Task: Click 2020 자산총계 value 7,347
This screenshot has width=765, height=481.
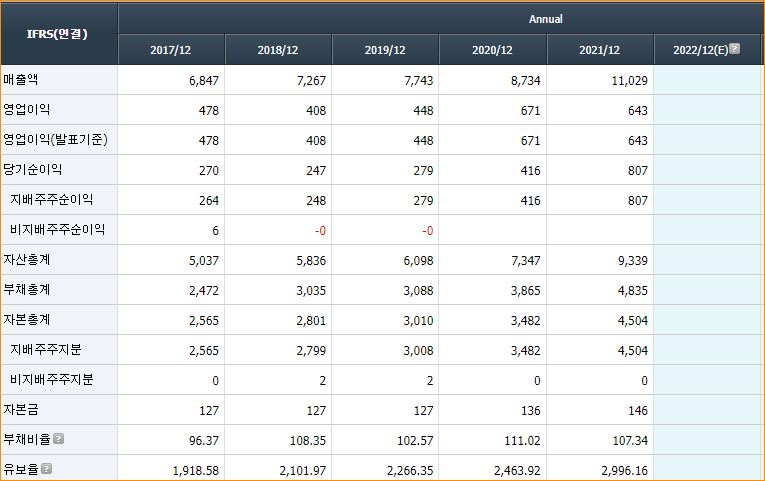Action: [x=526, y=261]
